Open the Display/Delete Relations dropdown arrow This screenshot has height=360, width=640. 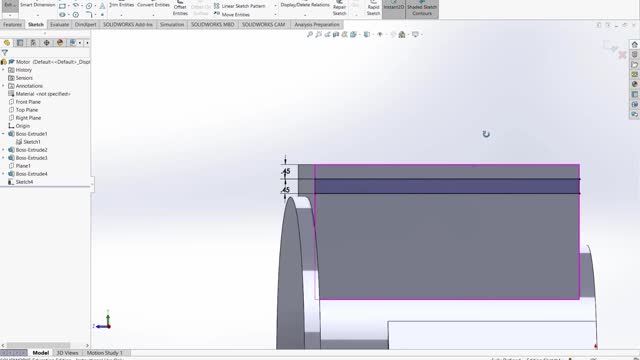tap(305, 14)
